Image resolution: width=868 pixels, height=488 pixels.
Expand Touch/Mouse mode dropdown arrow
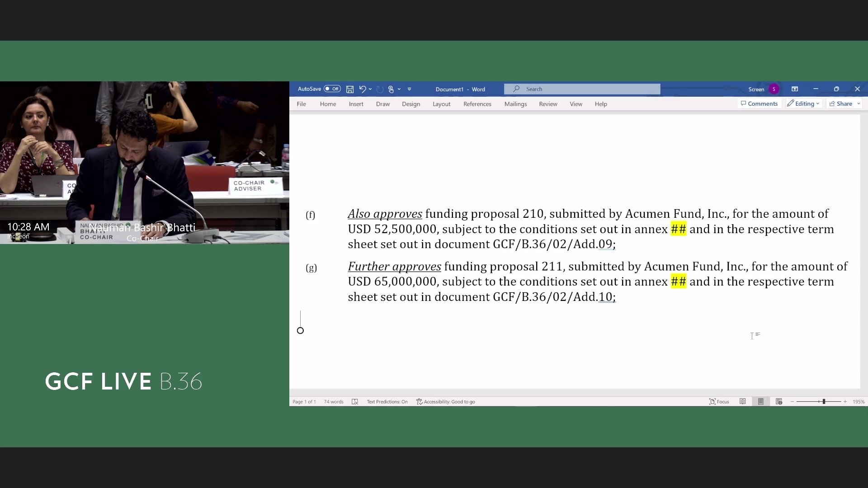click(399, 89)
